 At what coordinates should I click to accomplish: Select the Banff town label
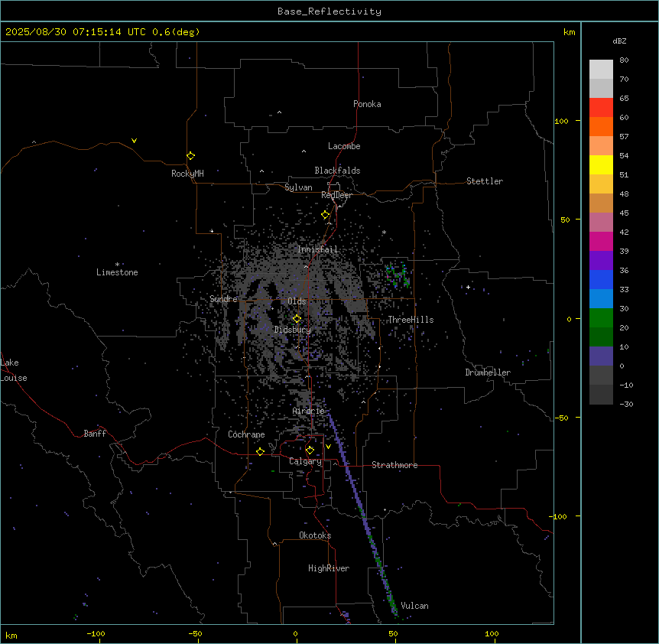click(x=95, y=434)
